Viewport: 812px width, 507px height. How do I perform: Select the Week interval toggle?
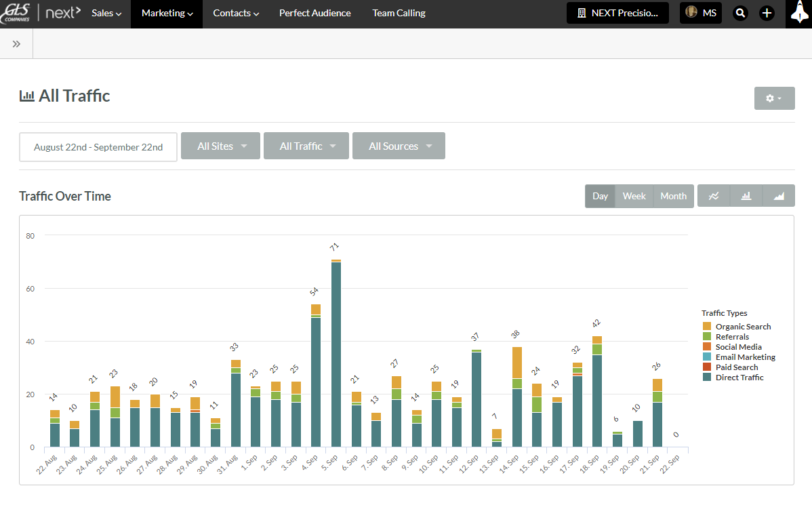634,196
